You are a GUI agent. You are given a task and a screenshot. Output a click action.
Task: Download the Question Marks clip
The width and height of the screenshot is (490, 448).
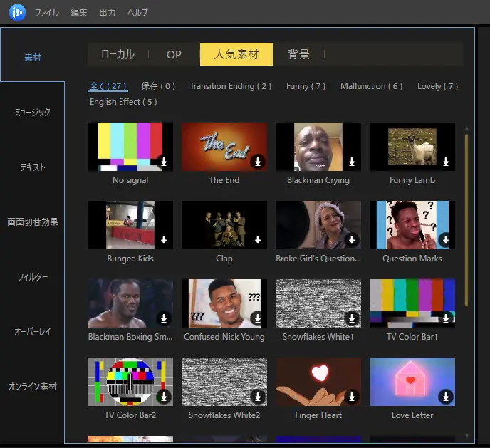coord(446,240)
